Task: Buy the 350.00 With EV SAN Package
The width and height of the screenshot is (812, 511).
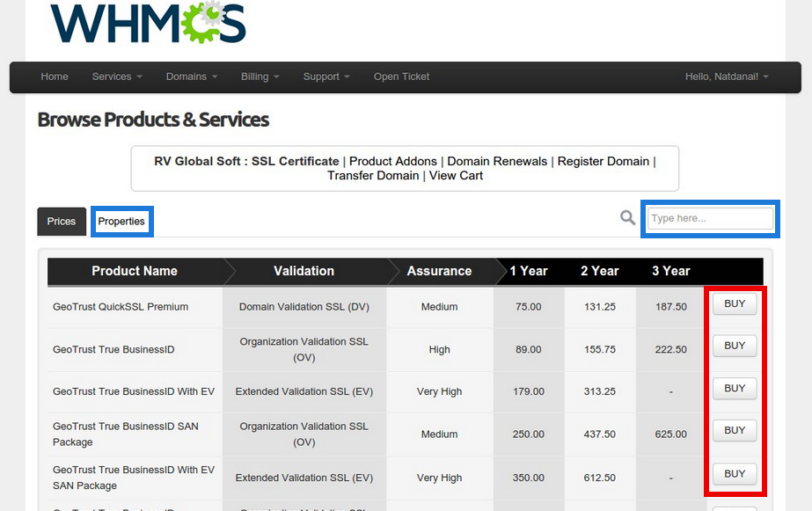Action: 735,474
